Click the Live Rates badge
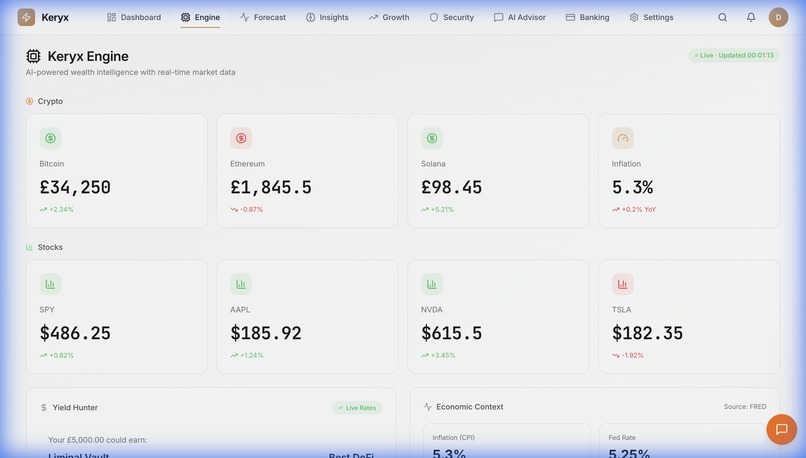Viewport: 806px width, 458px height. [x=357, y=408]
